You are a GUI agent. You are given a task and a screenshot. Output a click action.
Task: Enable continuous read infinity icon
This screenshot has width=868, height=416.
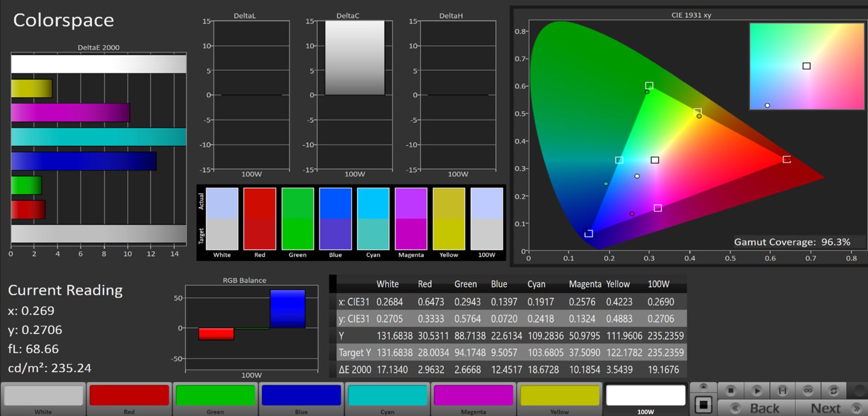tap(808, 390)
